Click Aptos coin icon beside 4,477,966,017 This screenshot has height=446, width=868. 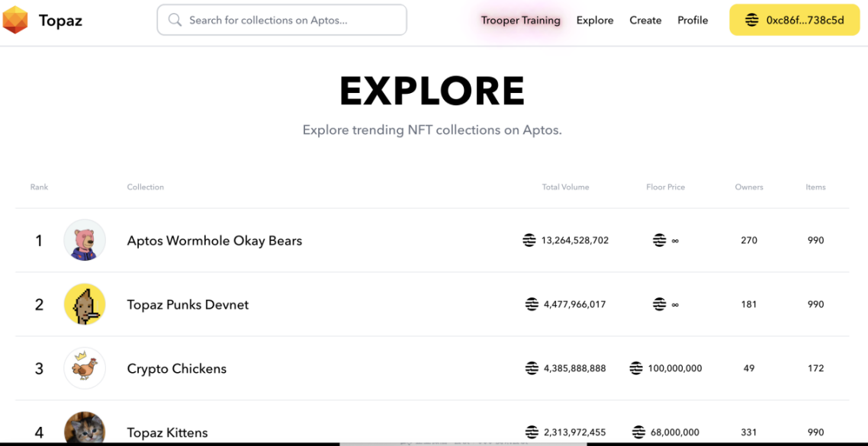click(x=532, y=304)
